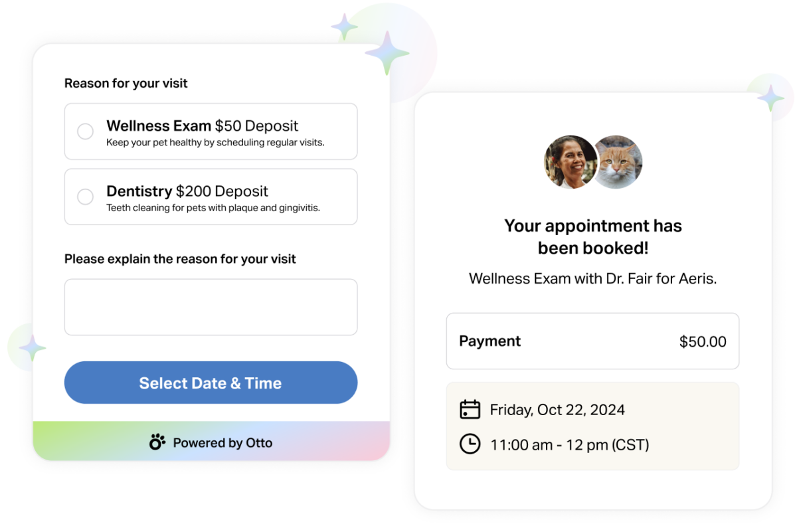This screenshot has height=532, width=797.
Task: Click the orange cat's profile photo
Action: click(617, 162)
